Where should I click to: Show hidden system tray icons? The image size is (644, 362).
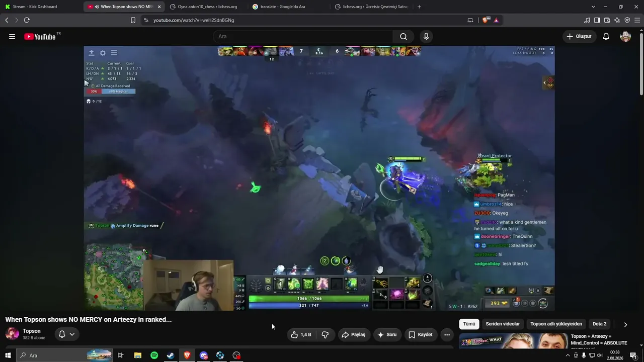568,355
